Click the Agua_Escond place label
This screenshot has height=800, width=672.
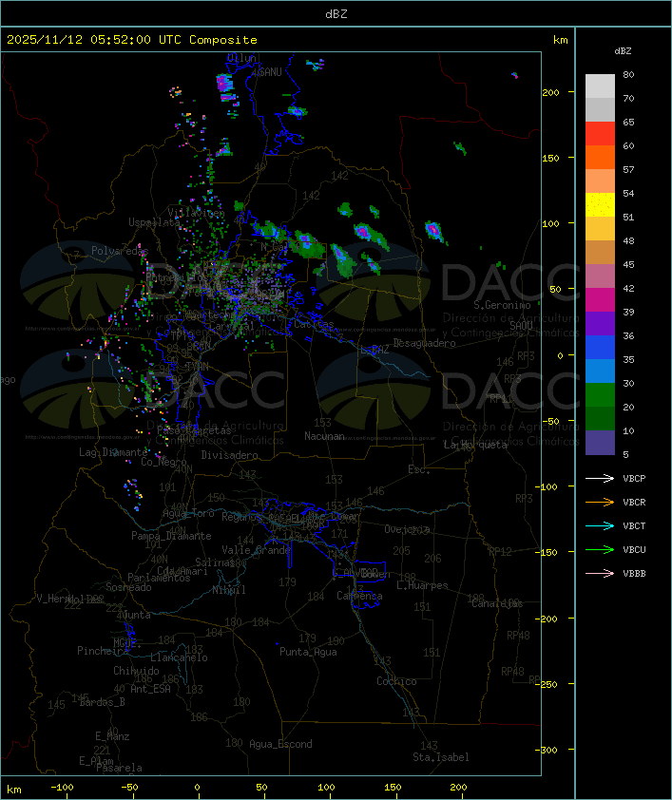click(x=280, y=744)
